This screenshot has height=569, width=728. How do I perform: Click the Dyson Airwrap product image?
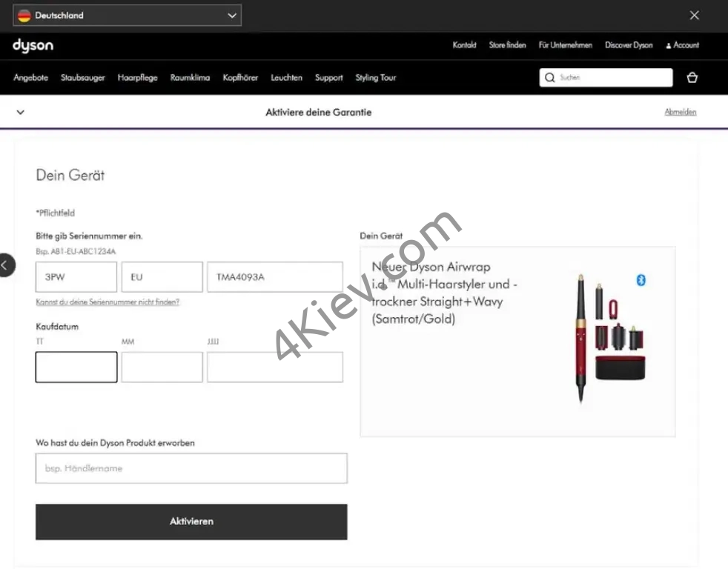[610, 338]
